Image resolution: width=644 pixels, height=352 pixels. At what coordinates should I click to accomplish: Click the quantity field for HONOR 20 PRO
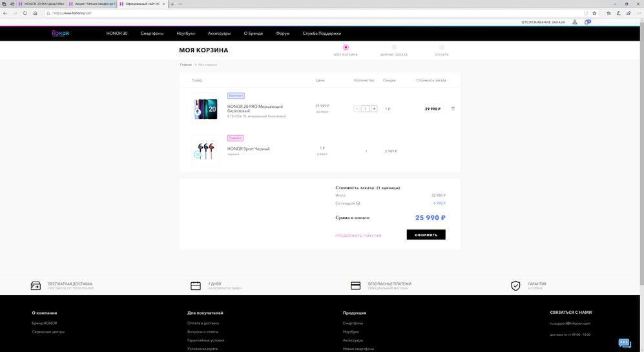click(365, 109)
